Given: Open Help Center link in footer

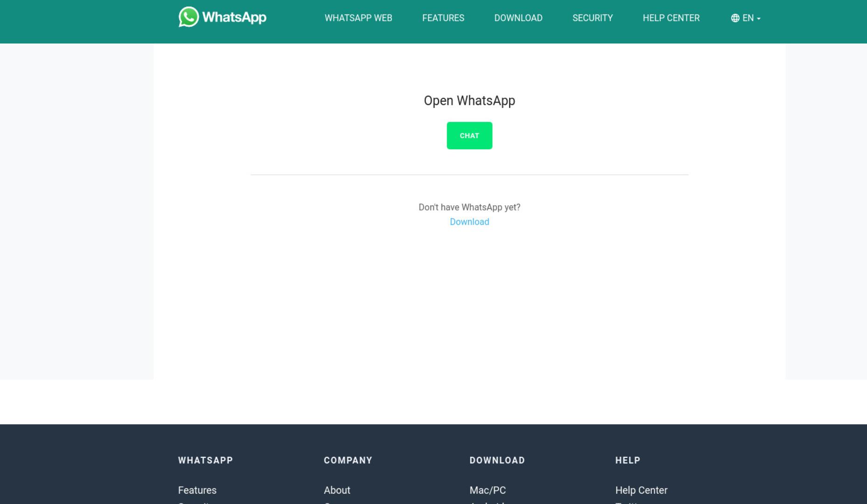Looking at the screenshot, I should 641,490.
